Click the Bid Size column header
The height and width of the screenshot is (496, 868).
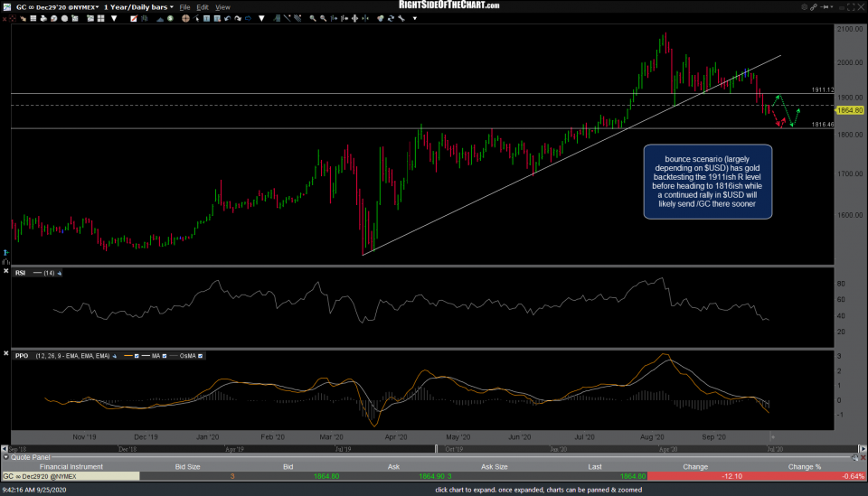point(187,467)
